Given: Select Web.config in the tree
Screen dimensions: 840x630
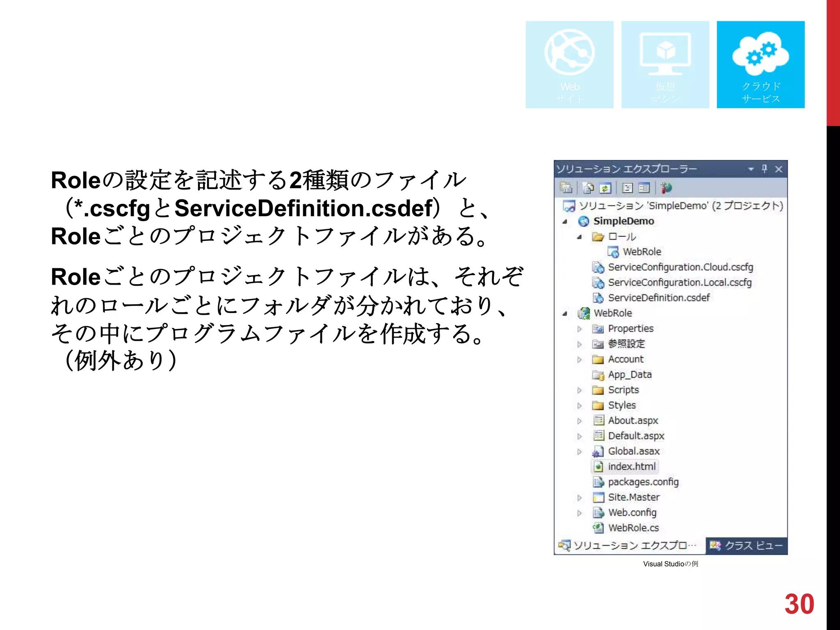Looking at the screenshot, I should click(x=632, y=513).
